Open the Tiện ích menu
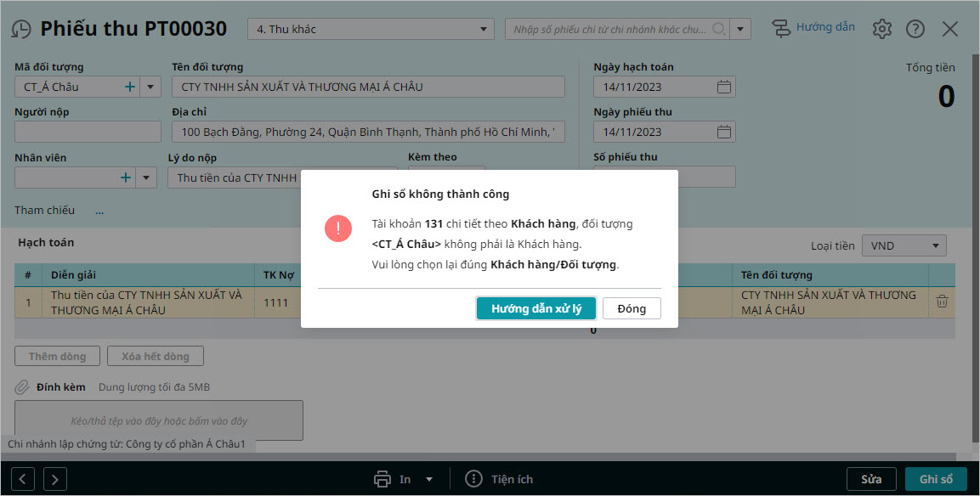This screenshot has height=496, width=980. pyautogui.click(x=500, y=479)
